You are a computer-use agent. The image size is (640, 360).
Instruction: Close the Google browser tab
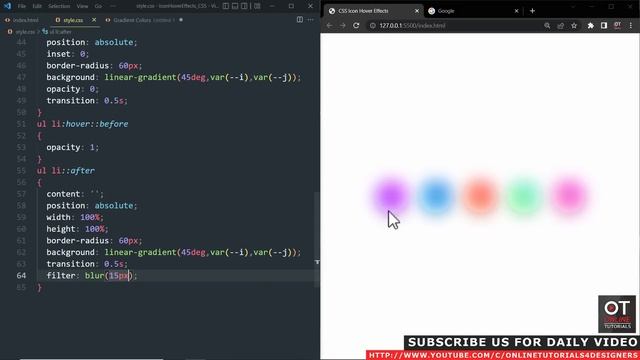click(516, 11)
